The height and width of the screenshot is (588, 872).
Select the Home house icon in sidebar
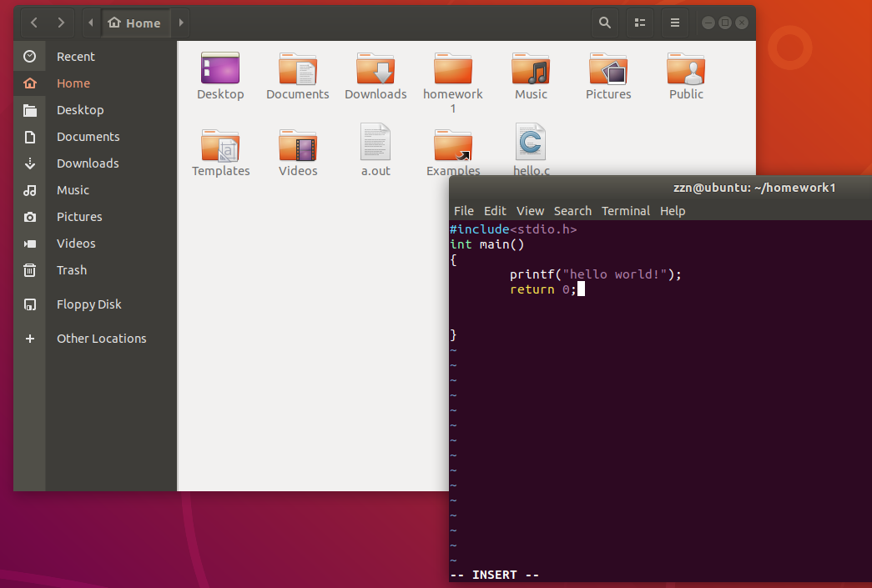(30, 83)
